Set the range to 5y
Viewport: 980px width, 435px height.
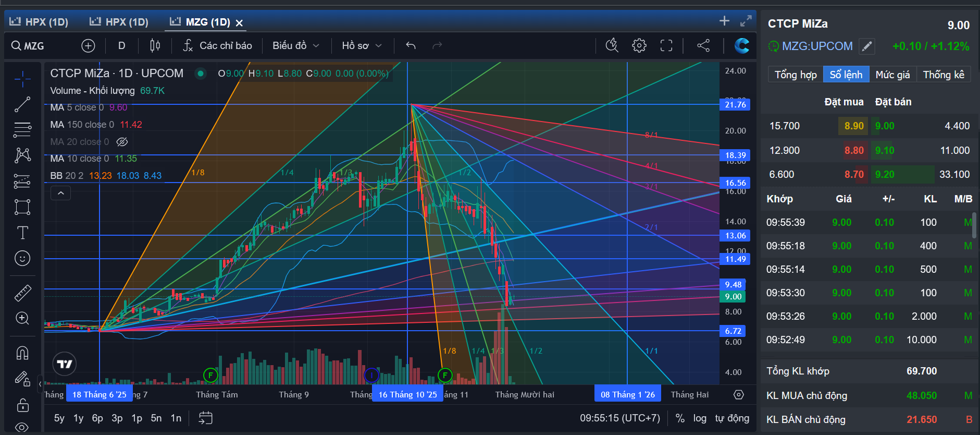click(x=59, y=418)
